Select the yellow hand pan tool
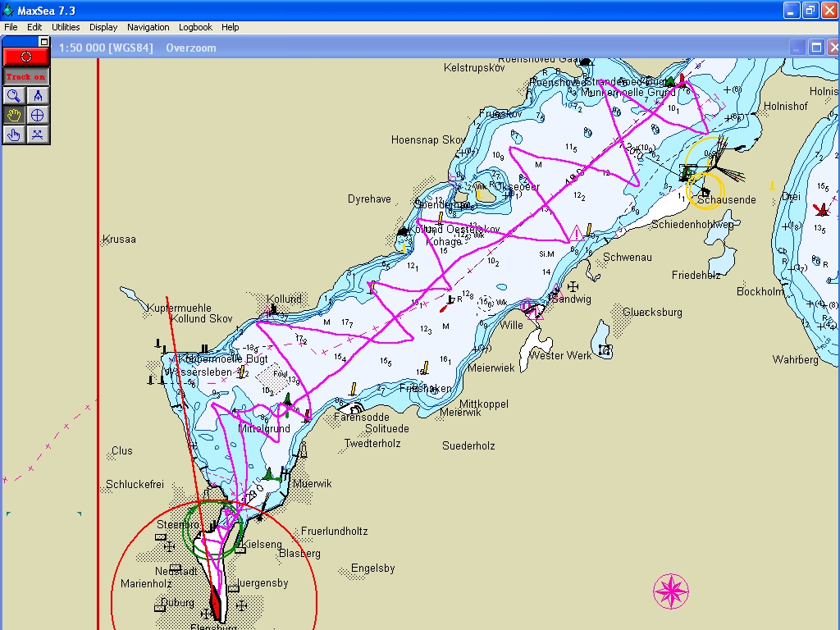This screenshot has height=630, width=840. [x=14, y=115]
